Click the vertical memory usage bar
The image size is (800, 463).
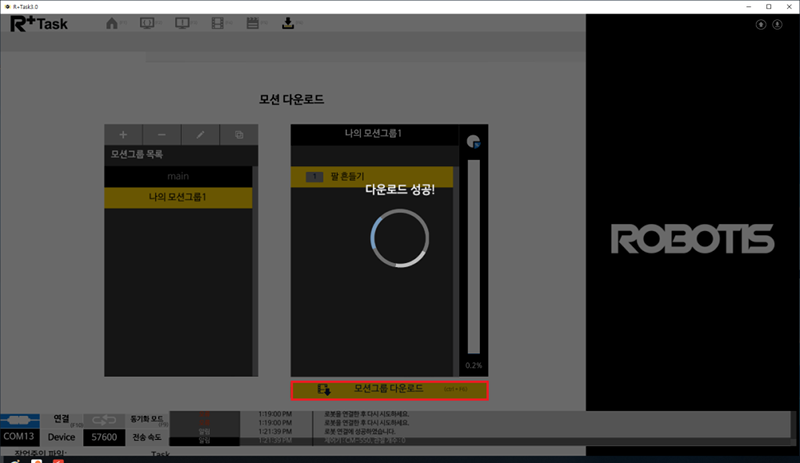(473, 255)
